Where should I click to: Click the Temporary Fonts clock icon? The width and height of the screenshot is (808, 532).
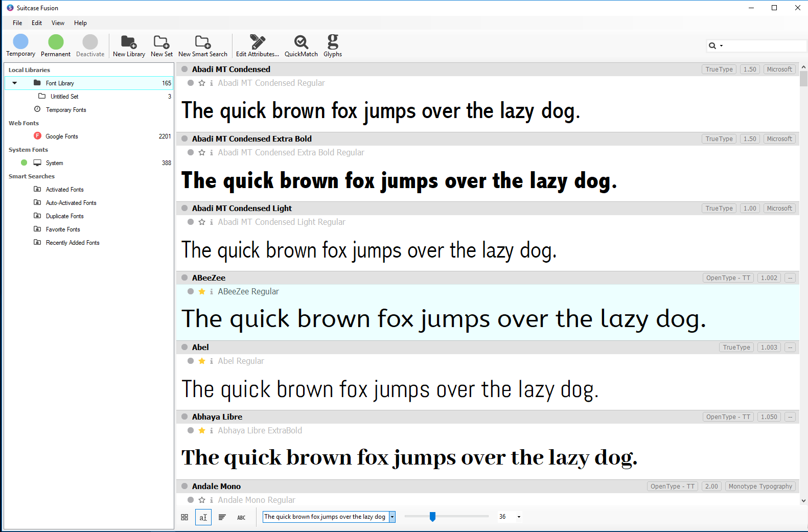coord(37,109)
